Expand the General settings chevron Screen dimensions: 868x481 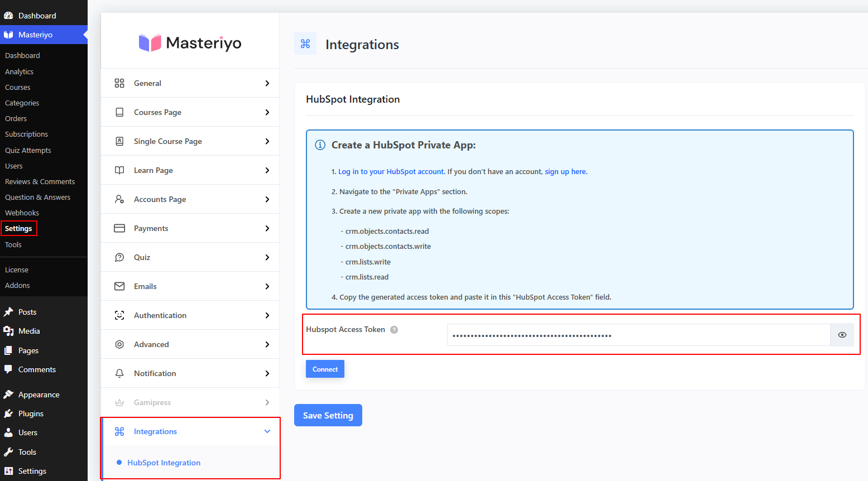[x=267, y=83]
